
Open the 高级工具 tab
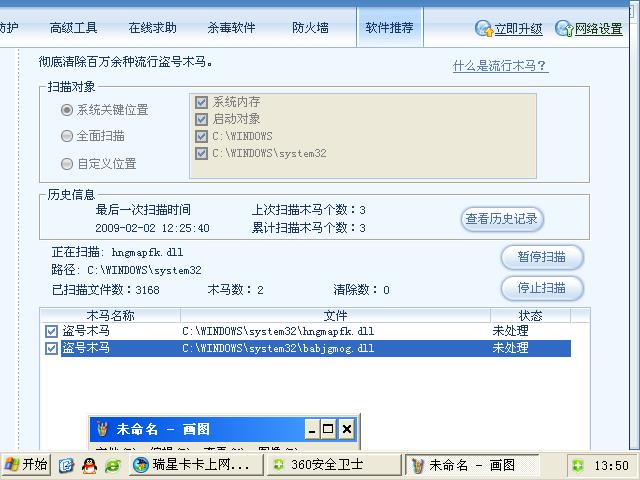click(73, 28)
